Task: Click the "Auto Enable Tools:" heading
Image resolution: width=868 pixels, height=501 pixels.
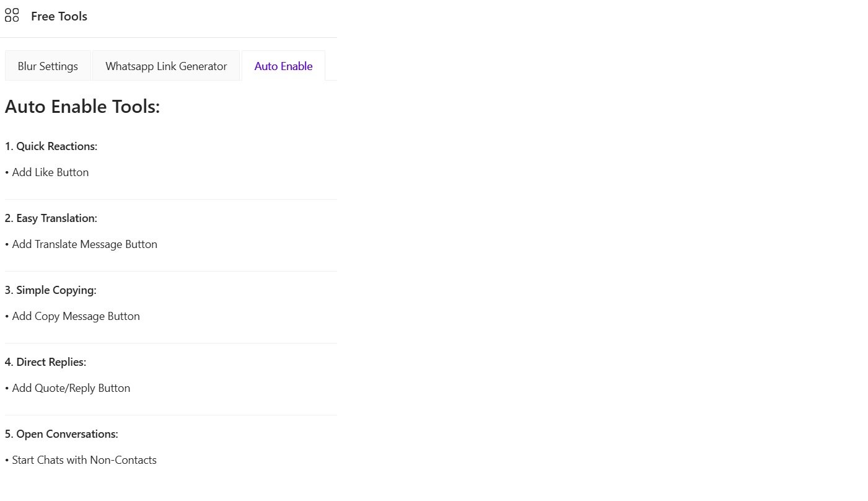Action: click(x=82, y=106)
